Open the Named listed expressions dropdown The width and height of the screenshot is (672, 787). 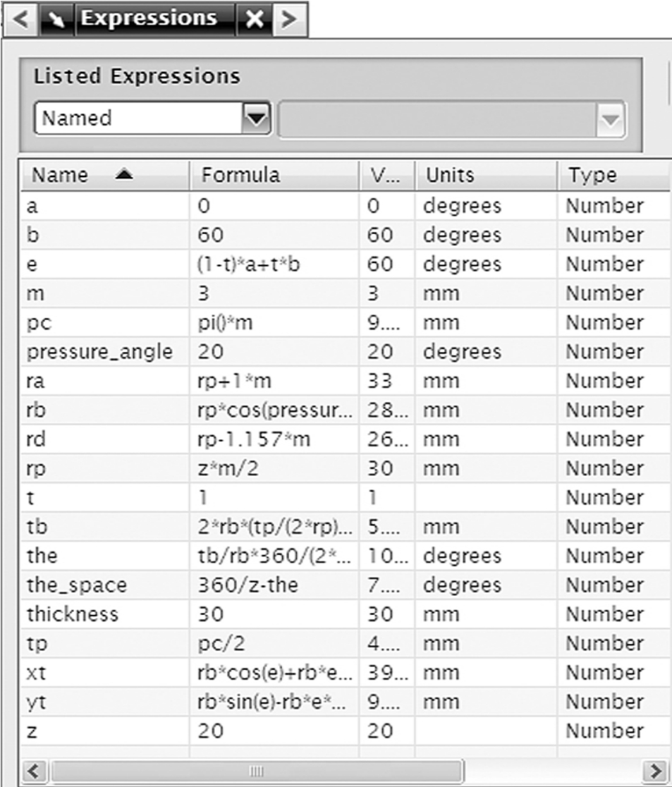tap(257, 118)
